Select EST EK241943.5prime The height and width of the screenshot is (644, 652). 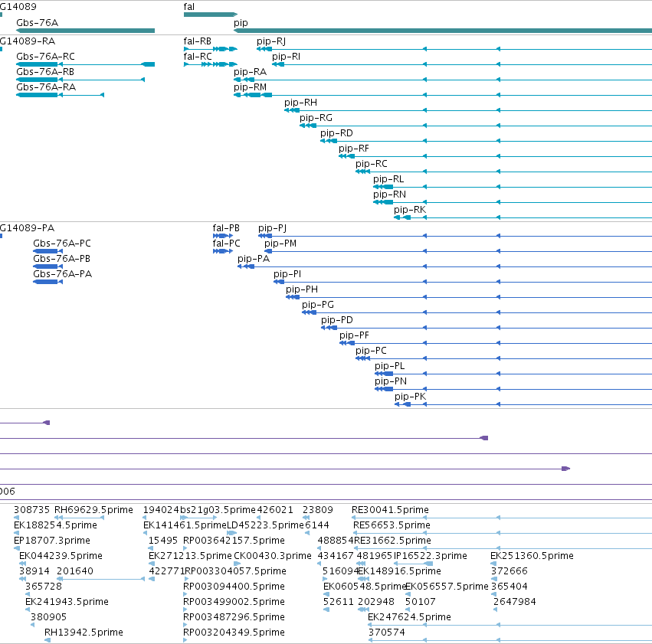point(67,602)
